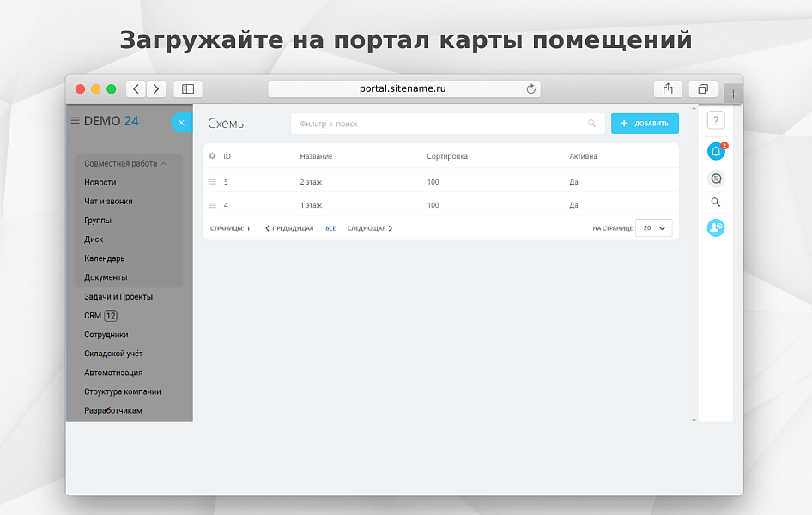This screenshot has width=812, height=515.
Task: Click row menu icon for 1 этаж
Action: 213,205
